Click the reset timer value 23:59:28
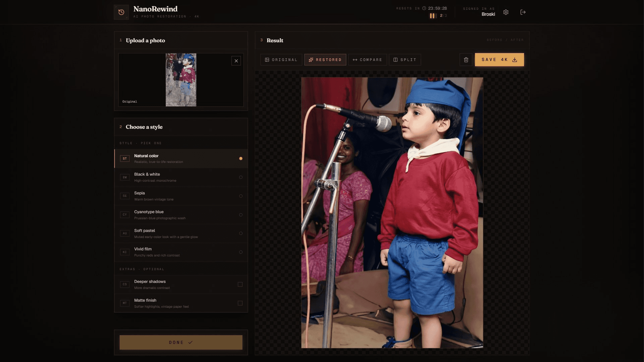The height and width of the screenshot is (362, 644). pos(437,8)
